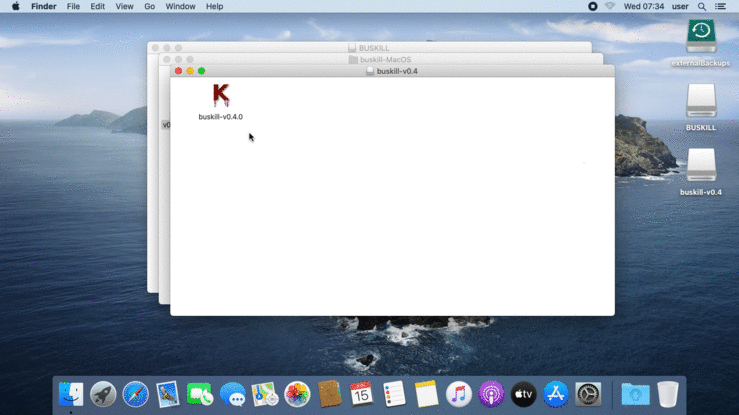Viewport: 739px width, 415px height.
Task: Open the buskill-v0.4.0 app icon
Action: click(221, 95)
